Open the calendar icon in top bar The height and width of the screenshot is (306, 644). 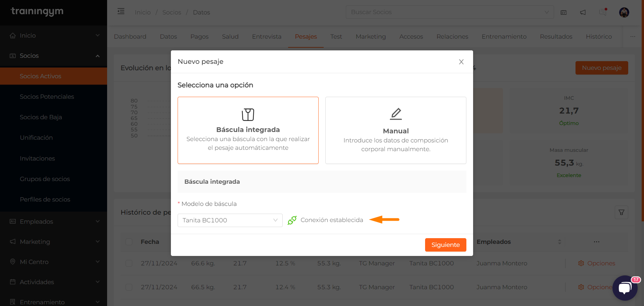tap(564, 12)
